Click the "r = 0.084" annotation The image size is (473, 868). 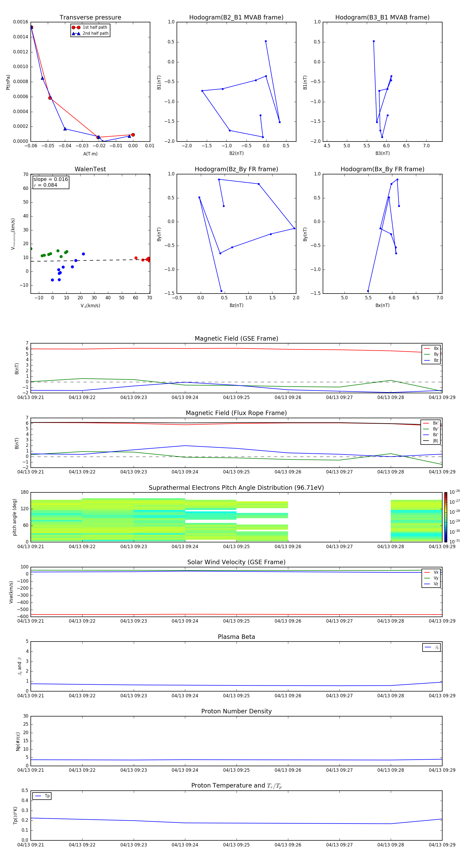[x=45, y=185]
